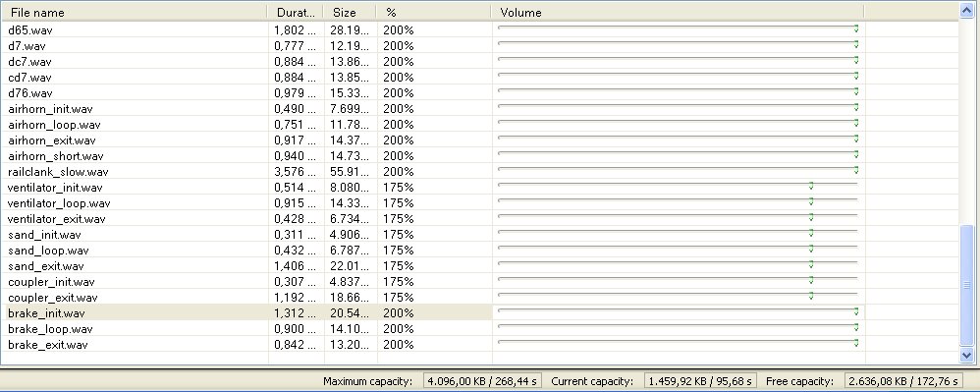The height and width of the screenshot is (392, 980).
Task: Click the size 55.91 of railclank_slow.wav
Action: (x=350, y=171)
